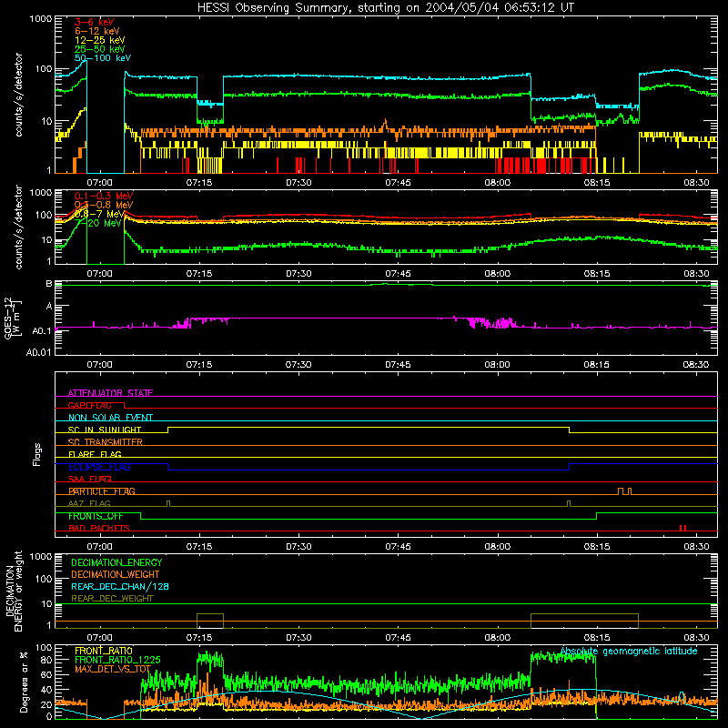Pick the A0.1 level on the GOES axis
This screenshot has width=728, height=728.
point(42,330)
